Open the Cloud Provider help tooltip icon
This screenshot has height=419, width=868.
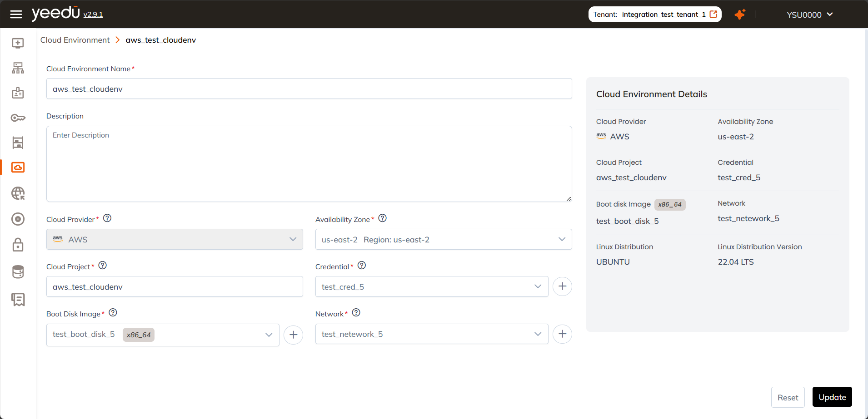point(107,218)
